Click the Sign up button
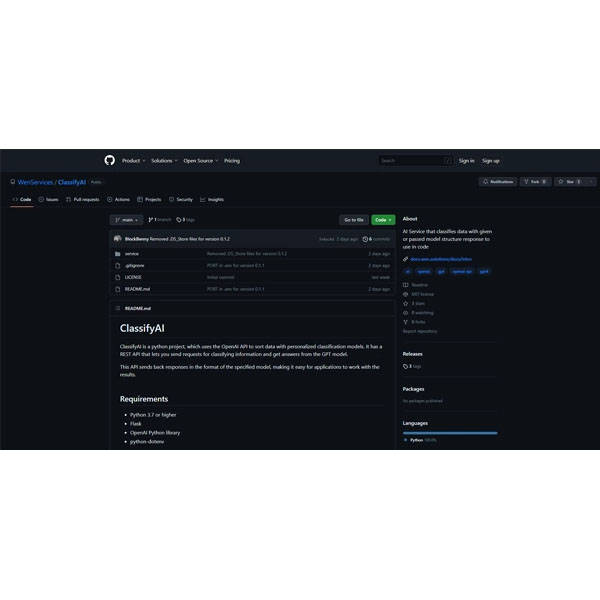This screenshot has width=600, height=600. (490, 160)
